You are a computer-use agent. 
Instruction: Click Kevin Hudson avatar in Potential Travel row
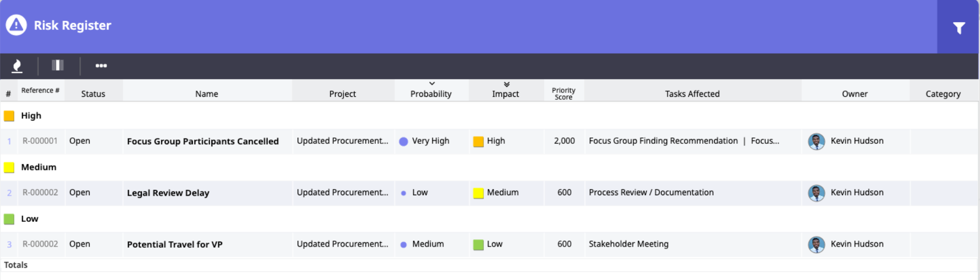(816, 245)
